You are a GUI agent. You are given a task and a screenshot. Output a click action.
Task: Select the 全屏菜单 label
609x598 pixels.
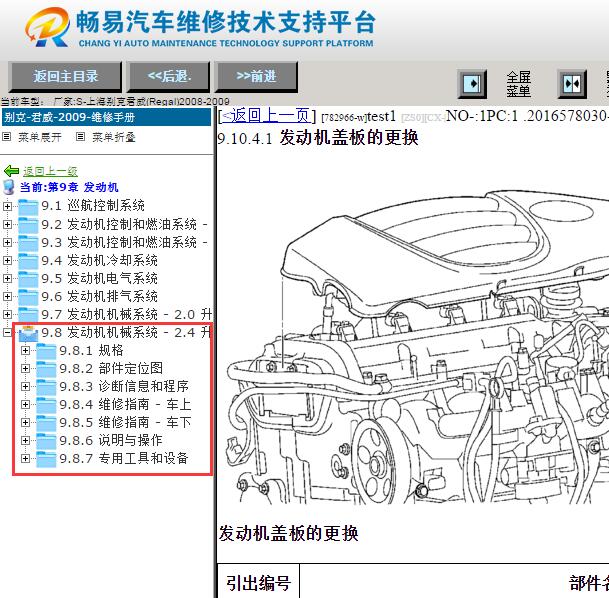pyautogui.click(x=519, y=84)
